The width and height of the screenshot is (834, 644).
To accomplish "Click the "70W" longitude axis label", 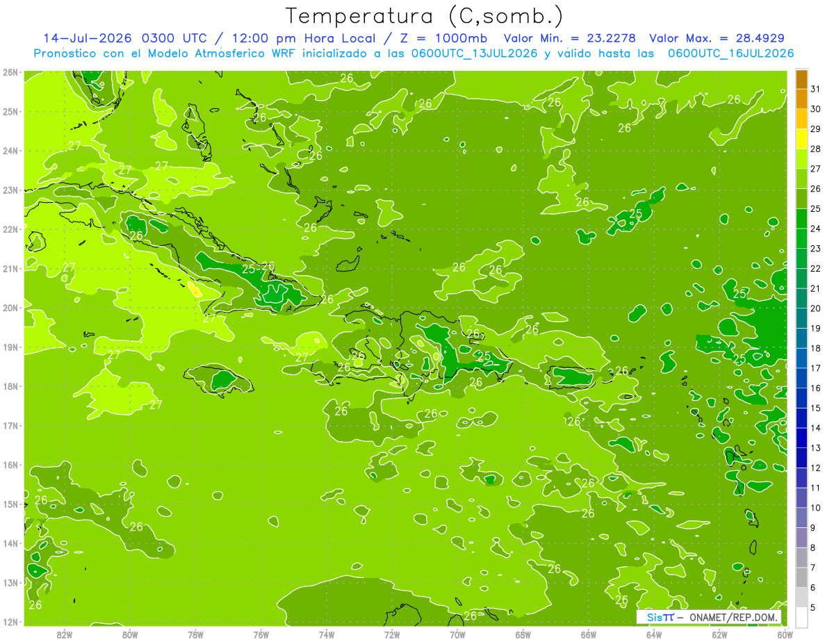I will pos(457,635).
